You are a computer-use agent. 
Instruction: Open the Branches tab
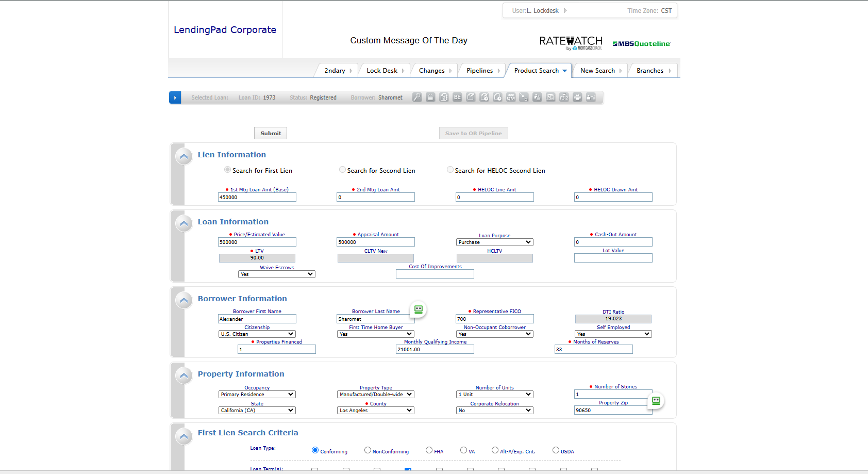(x=653, y=71)
